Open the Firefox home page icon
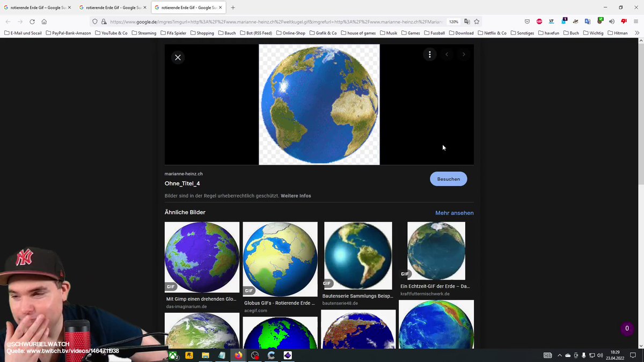The width and height of the screenshot is (644, 362). [44, 21]
